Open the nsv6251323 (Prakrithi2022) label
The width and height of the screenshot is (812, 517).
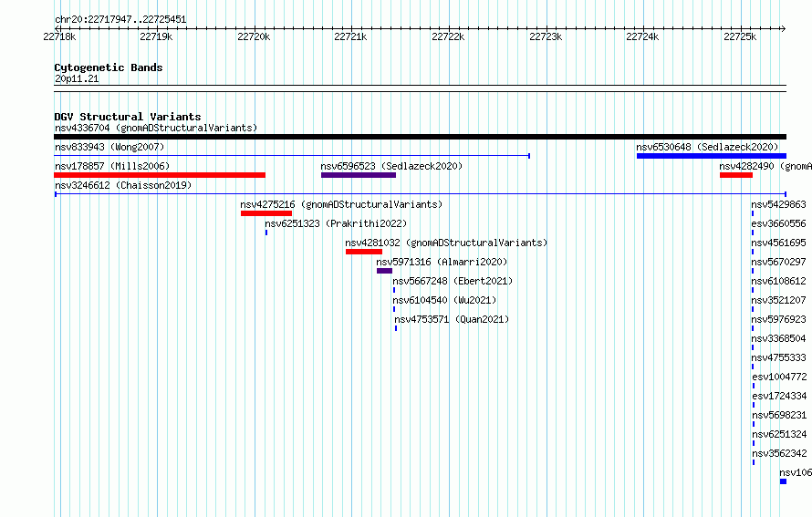click(336, 223)
